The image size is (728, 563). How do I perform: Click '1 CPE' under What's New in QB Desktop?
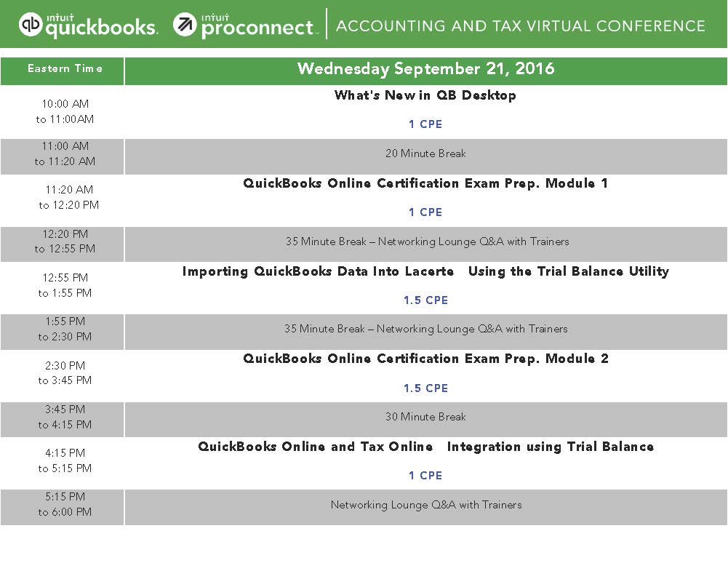tap(425, 124)
